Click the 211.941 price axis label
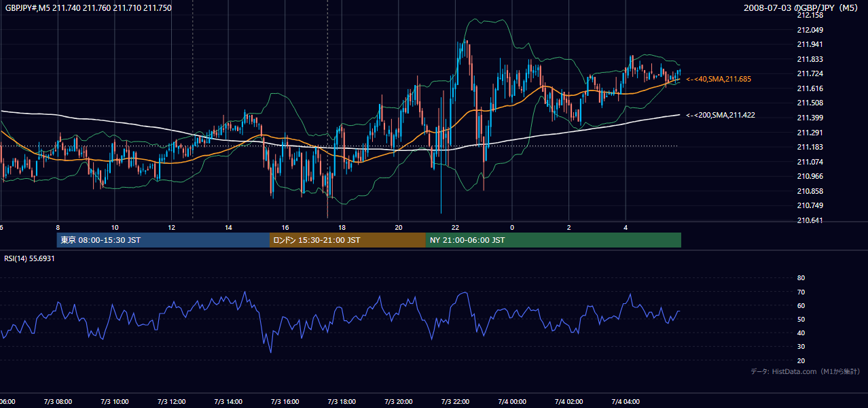Screen dimensions: 868x408 pyautogui.click(x=810, y=44)
